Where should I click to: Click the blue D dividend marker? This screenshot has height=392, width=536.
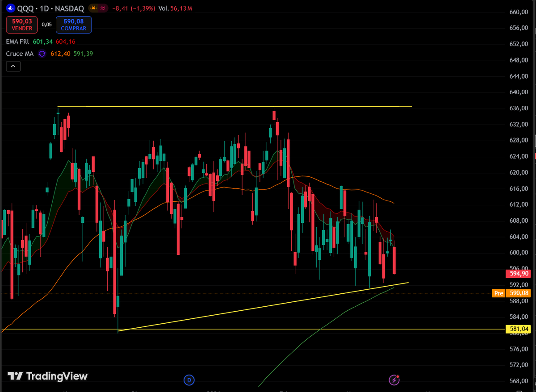[x=189, y=380]
